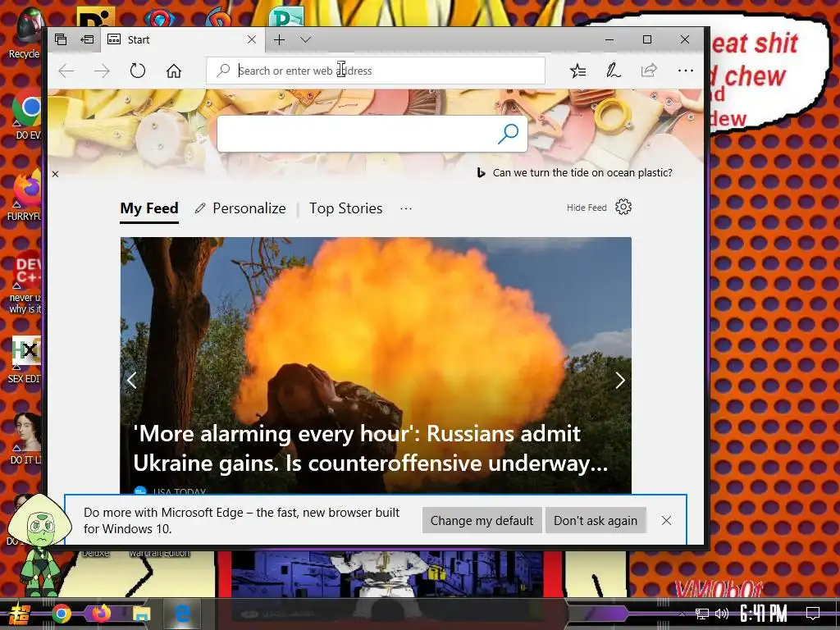Open the Favorites hub star icon
840x630 pixels.
578,71
